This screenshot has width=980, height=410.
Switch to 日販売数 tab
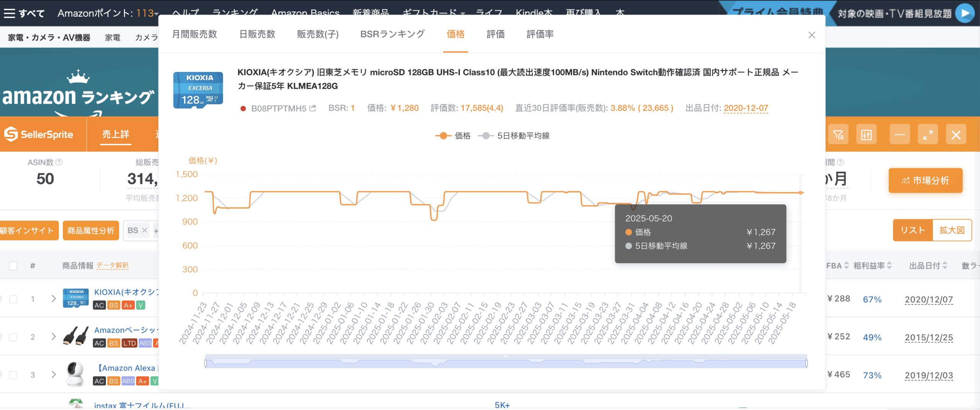[x=257, y=34]
